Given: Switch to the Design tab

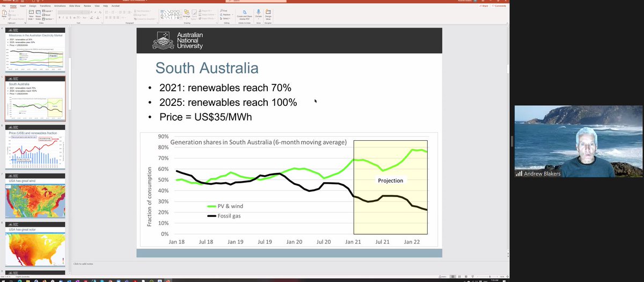Looking at the screenshot, I should tap(33, 6).
